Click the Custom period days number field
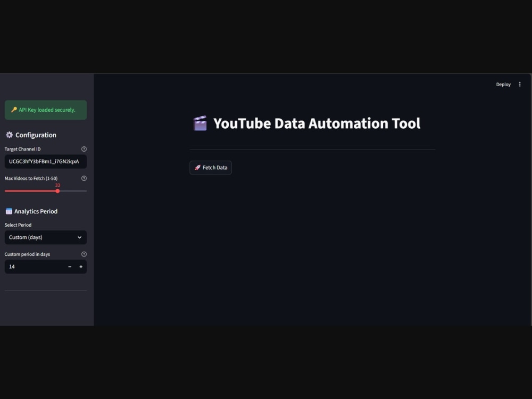The width and height of the screenshot is (532, 399). pos(35,267)
